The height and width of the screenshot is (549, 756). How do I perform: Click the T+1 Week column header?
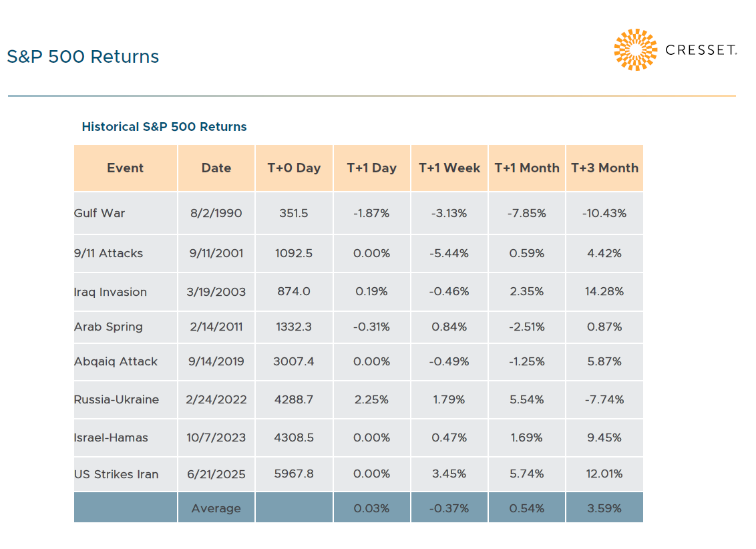pos(449,168)
